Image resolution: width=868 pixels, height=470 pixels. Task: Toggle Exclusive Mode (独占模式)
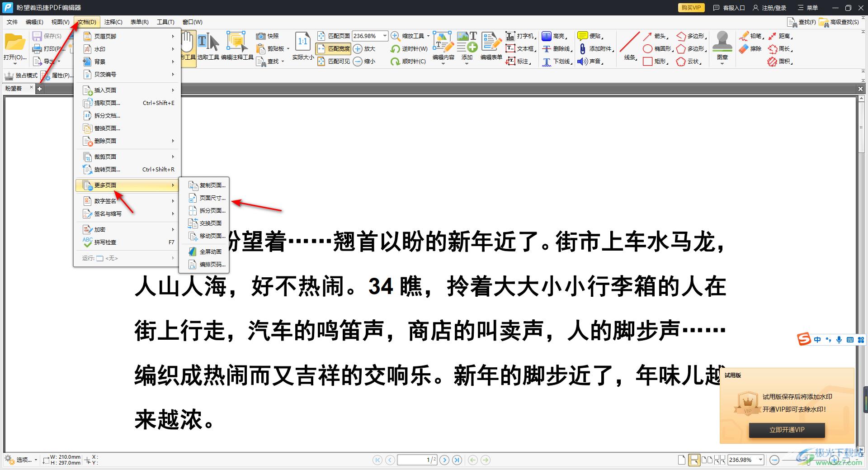pyautogui.click(x=21, y=75)
